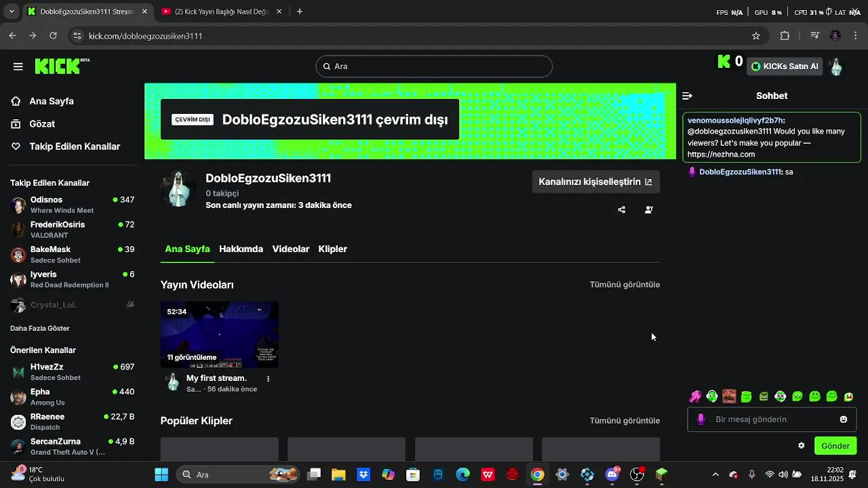Open a new browser tab
Viewport: 868px width, 488px height.
click(300, 12)
